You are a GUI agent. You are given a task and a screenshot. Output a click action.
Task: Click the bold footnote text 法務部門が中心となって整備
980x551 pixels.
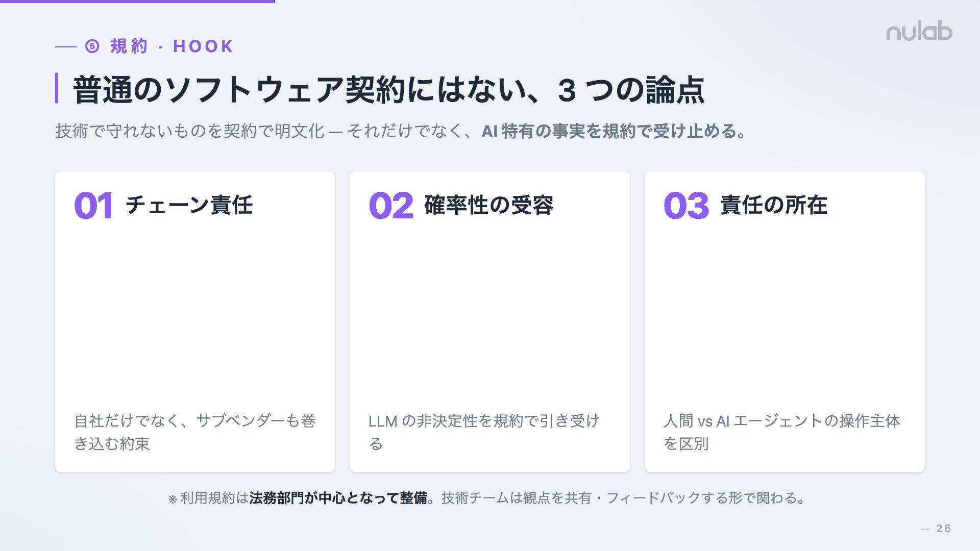(338, 498)
